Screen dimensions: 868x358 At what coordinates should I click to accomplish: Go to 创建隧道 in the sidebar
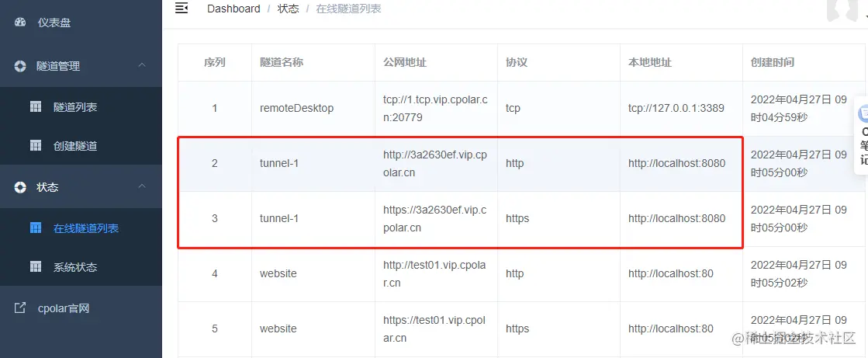tap(81, 146)
